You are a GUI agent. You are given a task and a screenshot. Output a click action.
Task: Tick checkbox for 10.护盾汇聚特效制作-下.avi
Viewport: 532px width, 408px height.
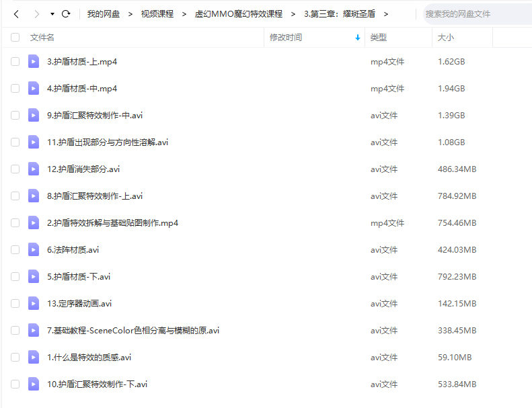(x=15, y=384)
